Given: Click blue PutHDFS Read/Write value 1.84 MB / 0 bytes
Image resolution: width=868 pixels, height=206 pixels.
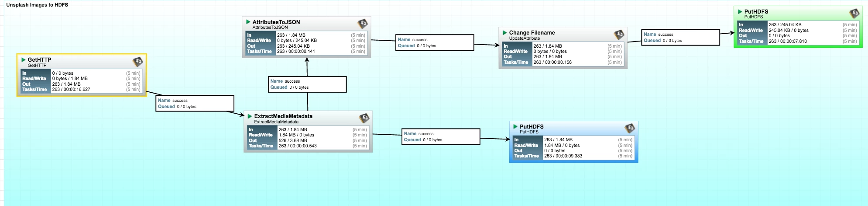Looking at the screenshot, I should point(562,145).
